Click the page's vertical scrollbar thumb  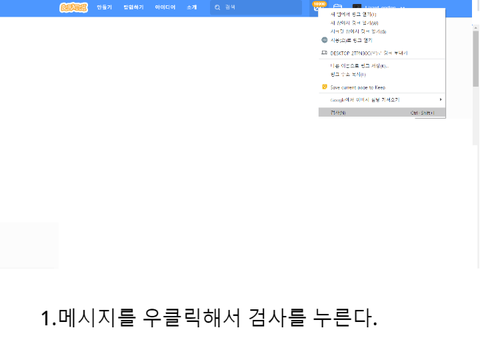pyautogui.click(x=476, y=58)
